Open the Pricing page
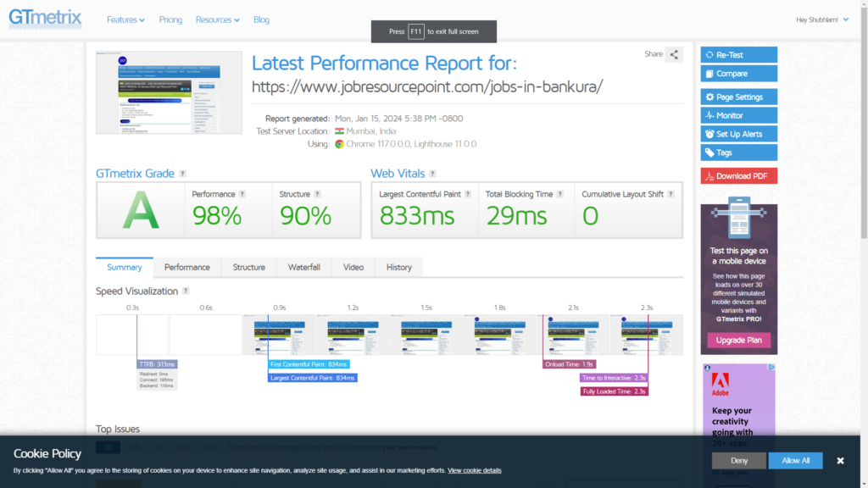 click(x=170, y=19)
